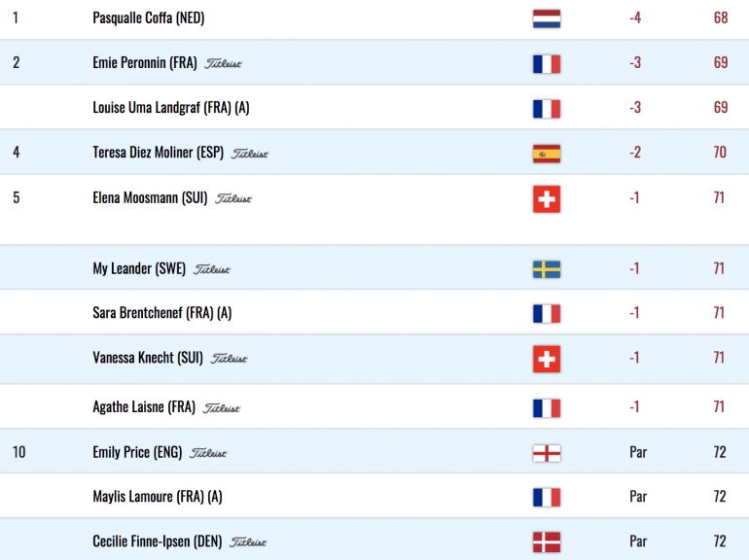Click the England flag beside Emily Price
Image resolution: width=749 pixels, height=560 pixels.
point(547,453)
